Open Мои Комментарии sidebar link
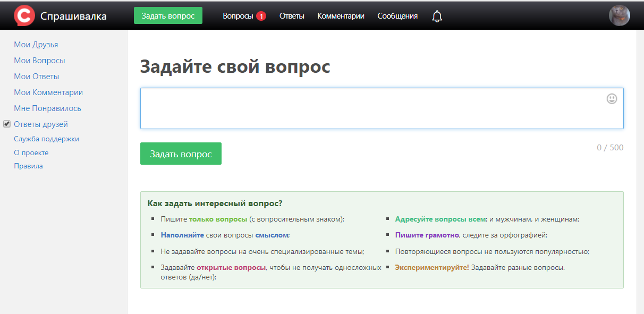 pos(48,92)
